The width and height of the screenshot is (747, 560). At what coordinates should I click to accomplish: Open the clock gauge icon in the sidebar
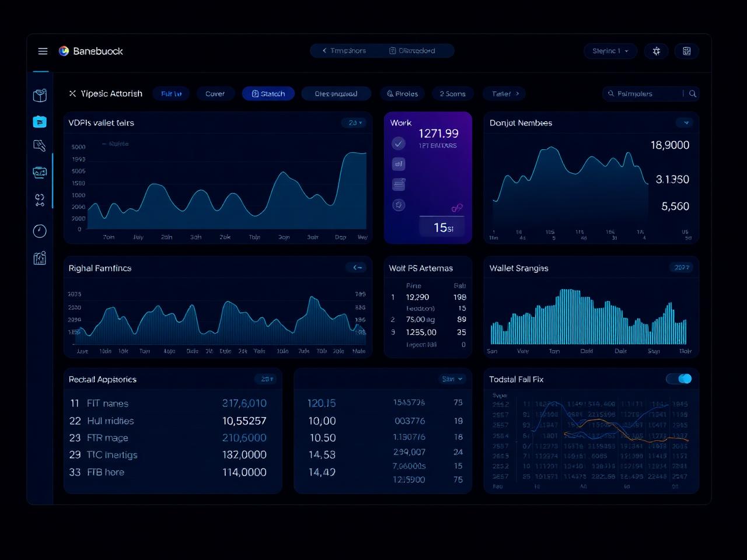40,231
